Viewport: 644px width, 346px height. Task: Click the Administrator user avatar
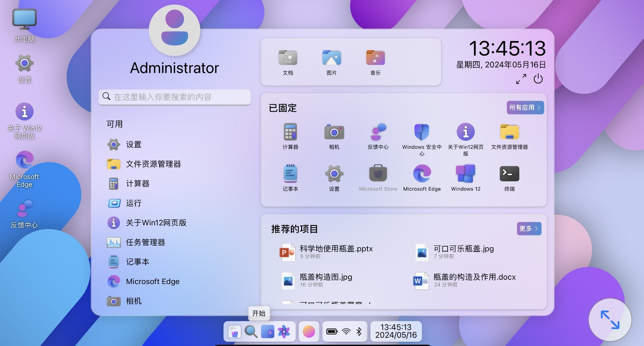[x=175, y=30]
